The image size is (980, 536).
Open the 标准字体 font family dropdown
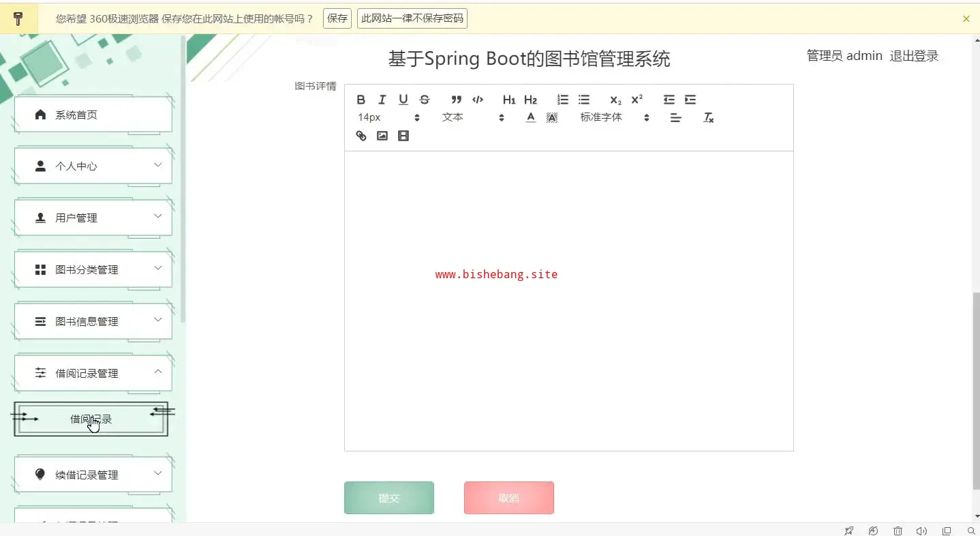615,117
